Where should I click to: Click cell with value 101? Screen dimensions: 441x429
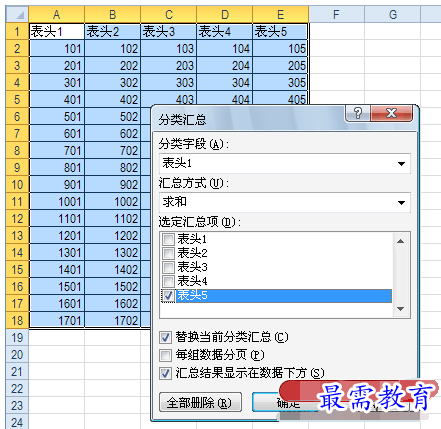click(57, 49)
